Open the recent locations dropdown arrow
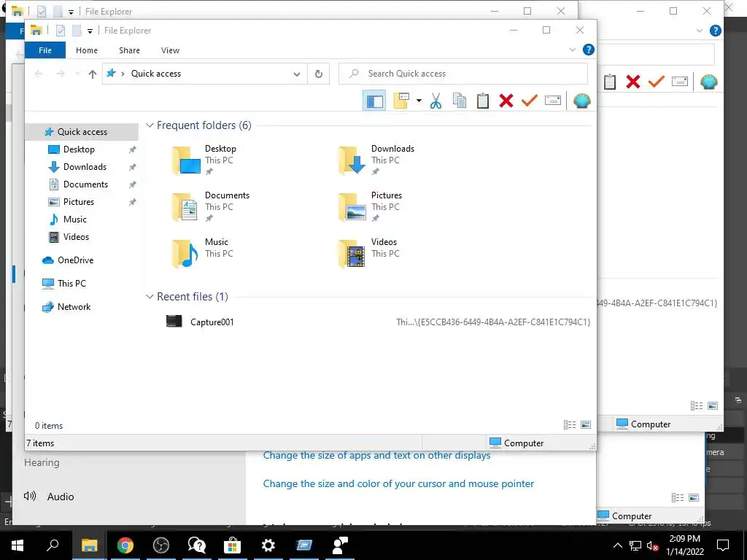747x560 pixels. click(77, 74)
